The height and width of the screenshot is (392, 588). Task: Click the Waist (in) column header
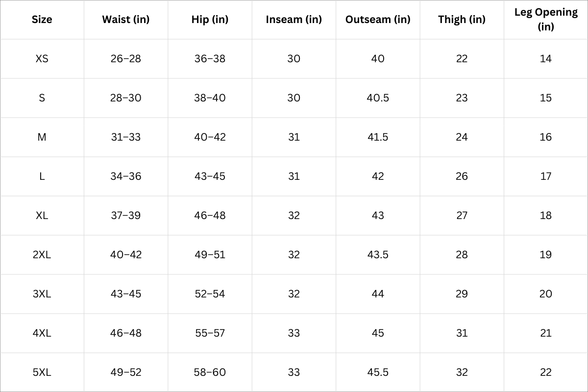click(126, 20)
